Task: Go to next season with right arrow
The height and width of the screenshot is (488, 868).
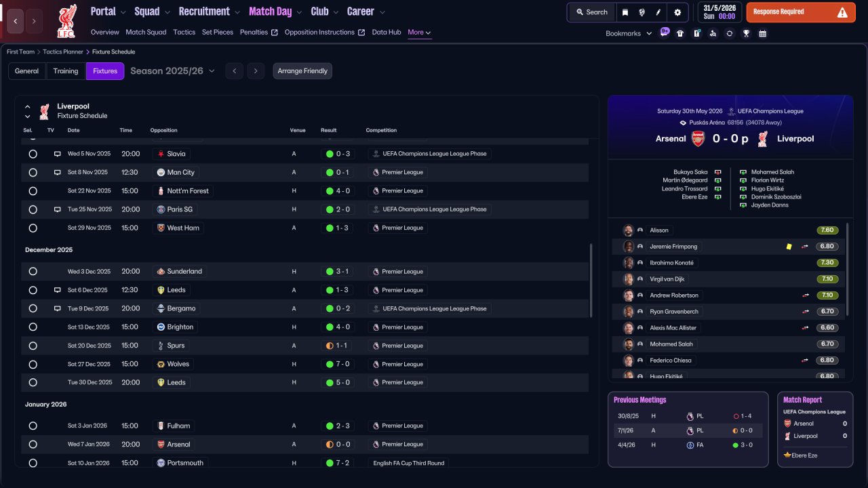Action: click(256, 71)
